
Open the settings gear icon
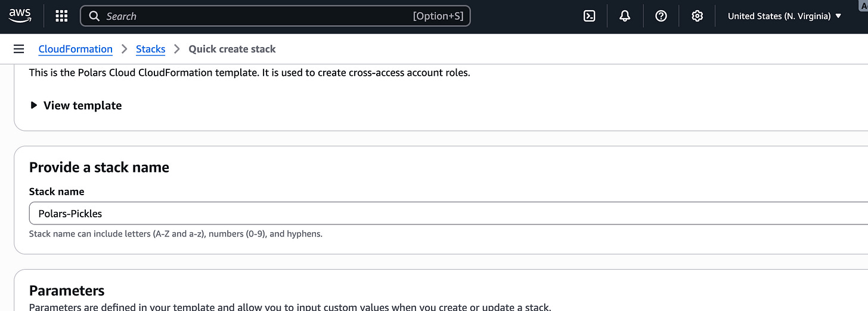click(697, 16)
